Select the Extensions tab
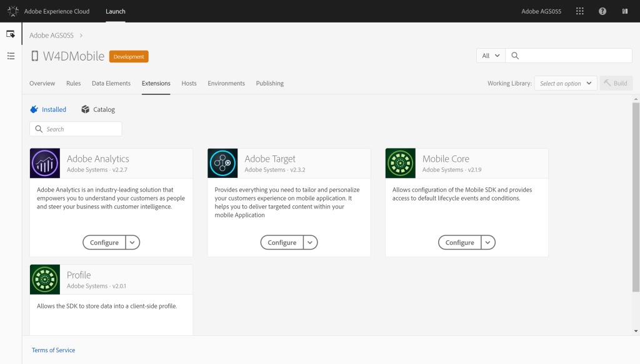The width and height of the screenshot is (640, 364). tap(156, 83)
